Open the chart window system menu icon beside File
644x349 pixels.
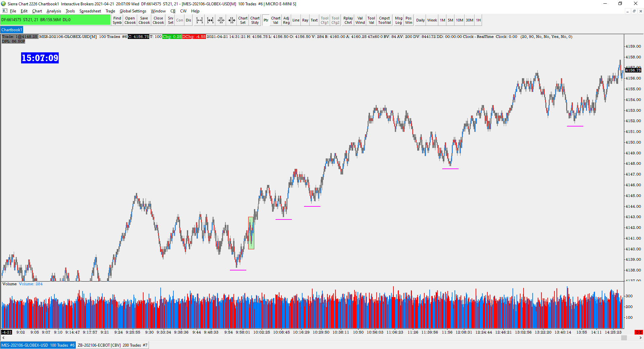pyautogui.click(x=5, y=11)
